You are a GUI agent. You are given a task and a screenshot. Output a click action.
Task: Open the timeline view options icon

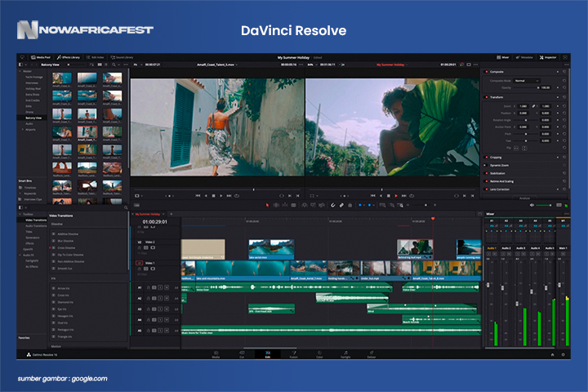(x=137, y=205)
